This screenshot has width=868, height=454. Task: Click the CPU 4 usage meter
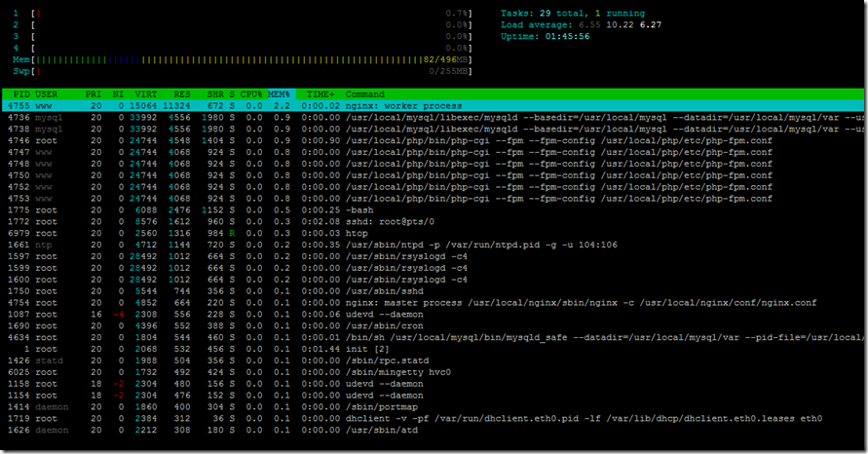(243, 48)
